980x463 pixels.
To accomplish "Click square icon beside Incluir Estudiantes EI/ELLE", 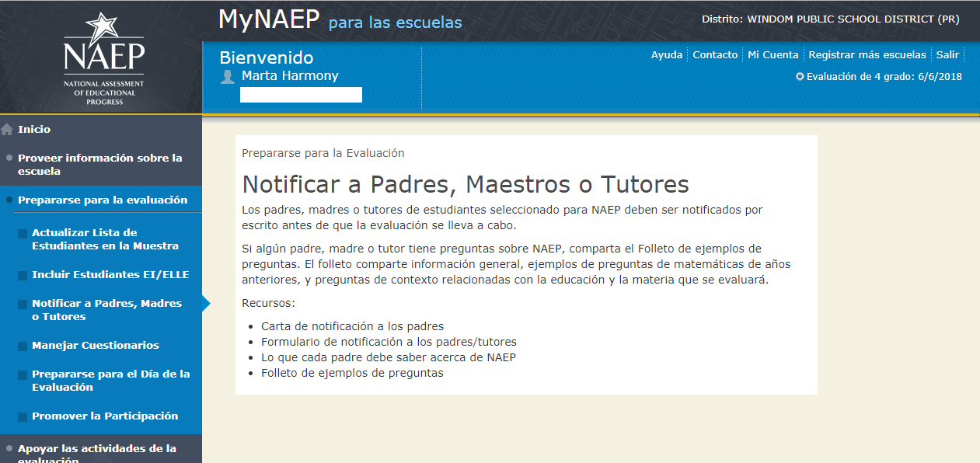I will [x=23, y=275].
